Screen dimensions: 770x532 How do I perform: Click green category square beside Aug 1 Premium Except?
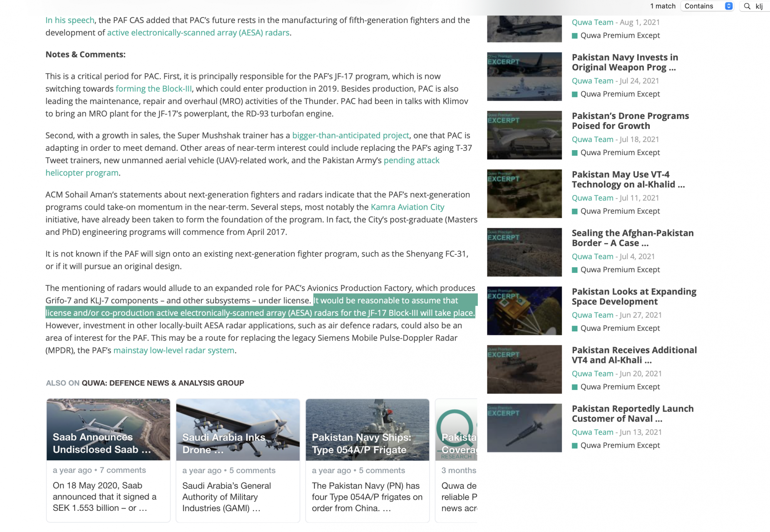click(574, 36)
